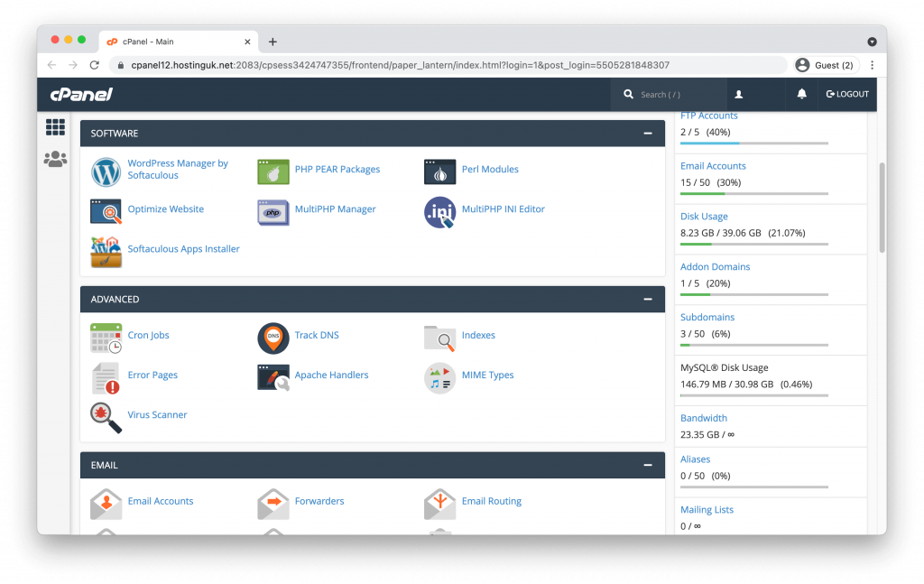The width and height of the screenshot is (924, 584).
Task: Click the Track DNS pin icon
Action: point(273,337)
